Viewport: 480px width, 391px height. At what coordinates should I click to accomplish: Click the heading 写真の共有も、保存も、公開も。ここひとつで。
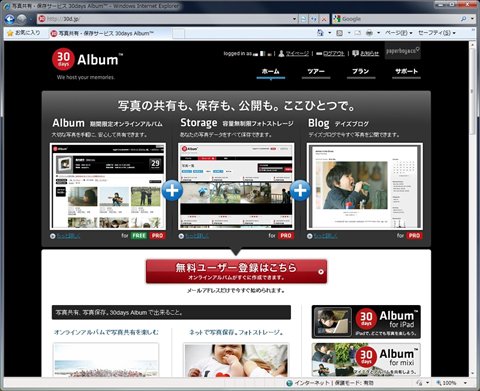point(236,106)
